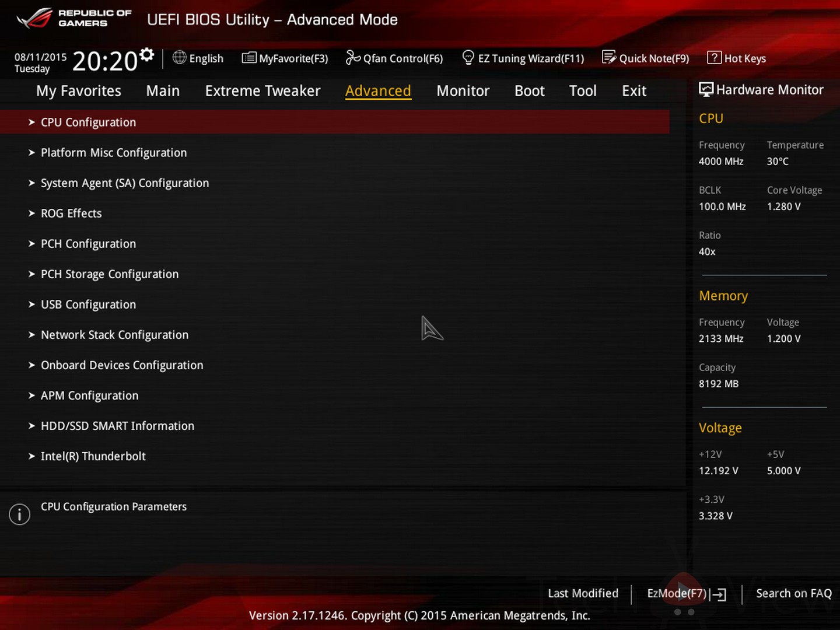Switch to the Main tab

click(x=163, y=91)
